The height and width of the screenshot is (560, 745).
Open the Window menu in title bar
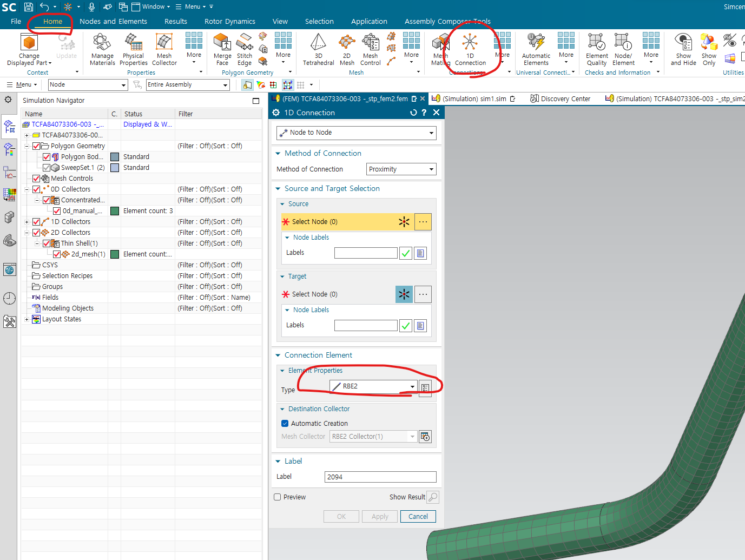[151, 7]
